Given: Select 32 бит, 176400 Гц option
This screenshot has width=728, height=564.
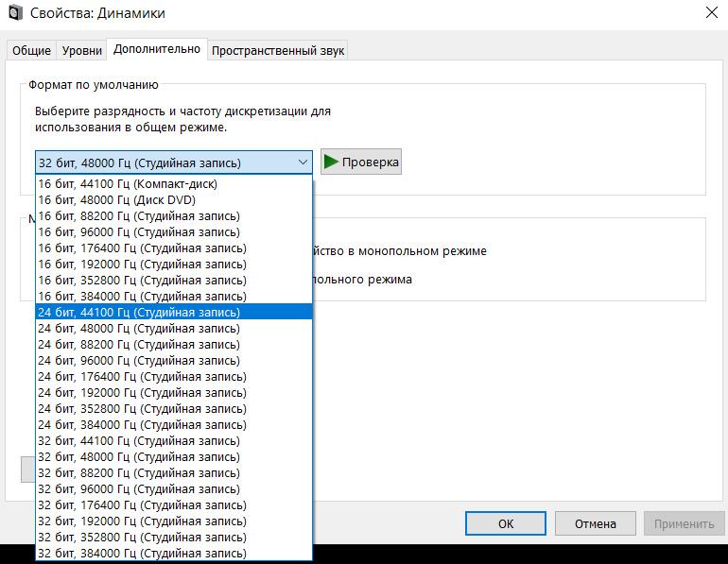Looking at the screenshot, I should click(x=174, y=505).
